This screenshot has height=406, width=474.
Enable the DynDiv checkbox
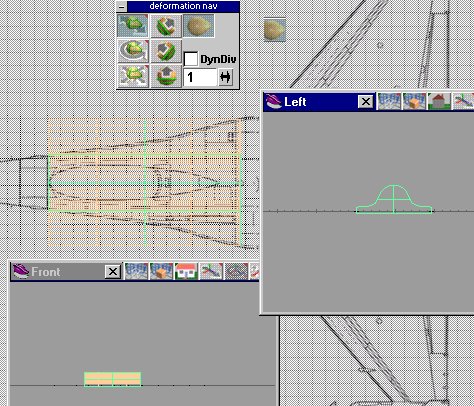point(191,59)
